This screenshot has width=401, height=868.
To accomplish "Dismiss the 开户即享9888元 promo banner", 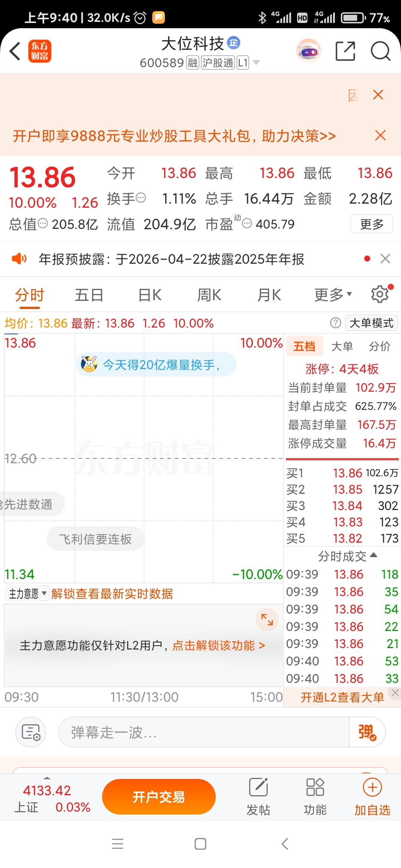I will pos(380,135).
